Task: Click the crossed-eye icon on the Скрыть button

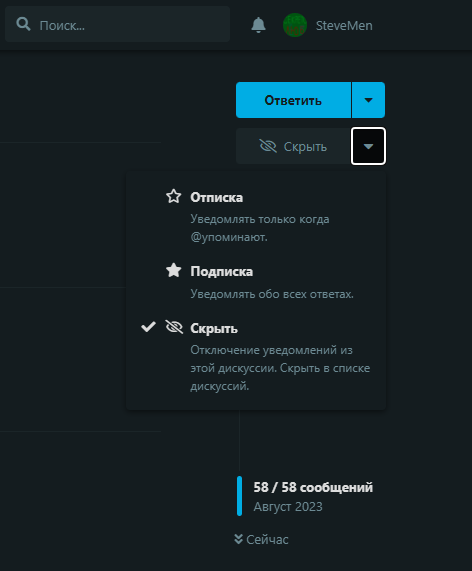Action: 268,146
